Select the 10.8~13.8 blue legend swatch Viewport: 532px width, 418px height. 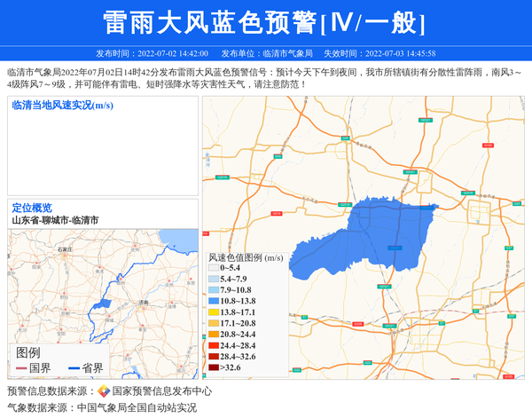pos(214,302)
